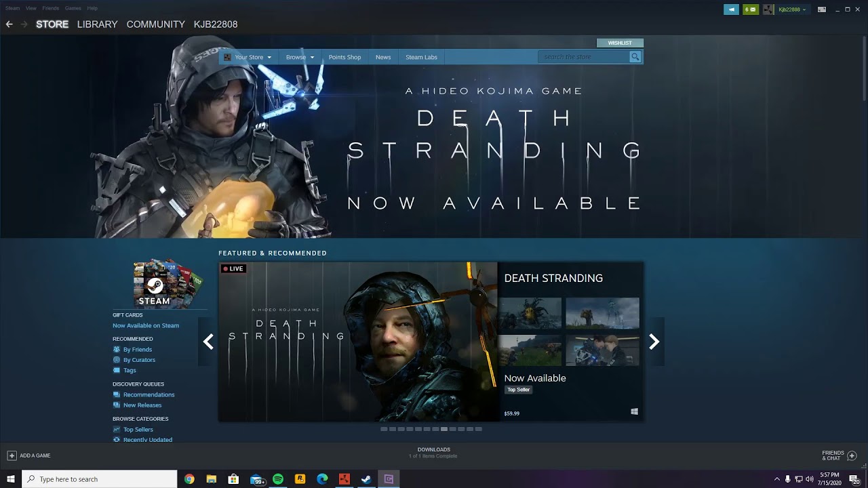Screen dimensions: 868x488
Task: Click Now Available on Steam link
Action: tap(146, 325)
